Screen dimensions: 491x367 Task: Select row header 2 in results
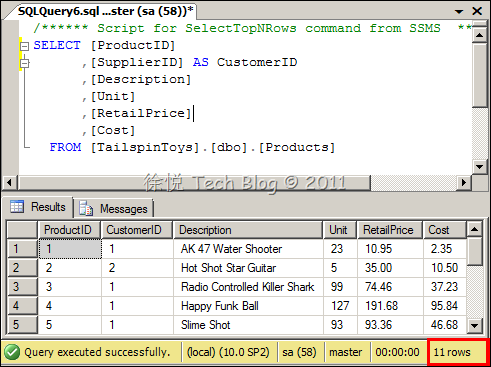point(22,268)
